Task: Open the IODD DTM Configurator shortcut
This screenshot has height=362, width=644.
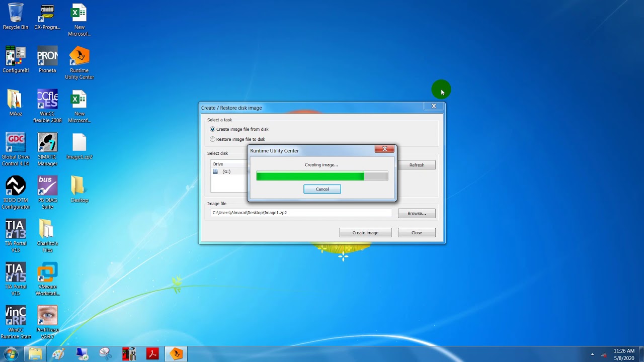Action: click(x=16, y=193)
